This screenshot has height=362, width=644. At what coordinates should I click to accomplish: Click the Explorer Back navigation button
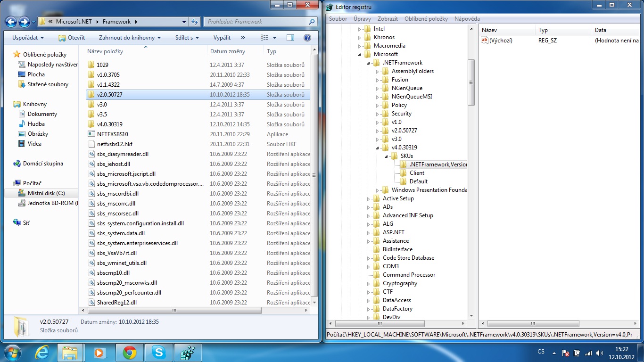[x=11, y=22]
